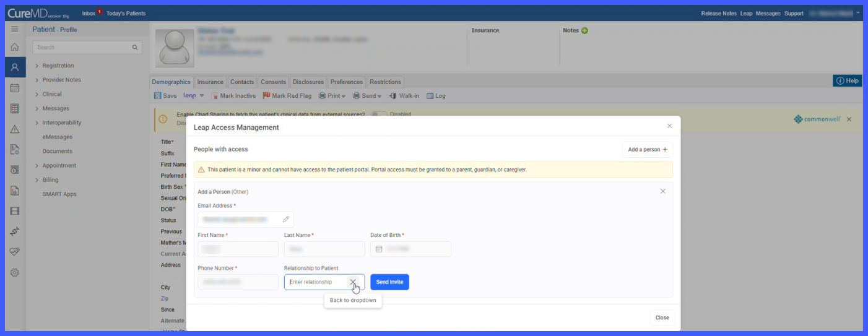Open the Print dropdown
The height and width of the screenshot is (336, 868).
tap(332, 96)
